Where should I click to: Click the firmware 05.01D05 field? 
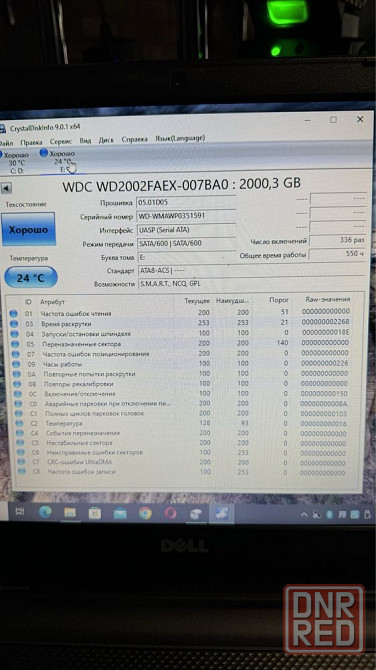click(186, 202)
